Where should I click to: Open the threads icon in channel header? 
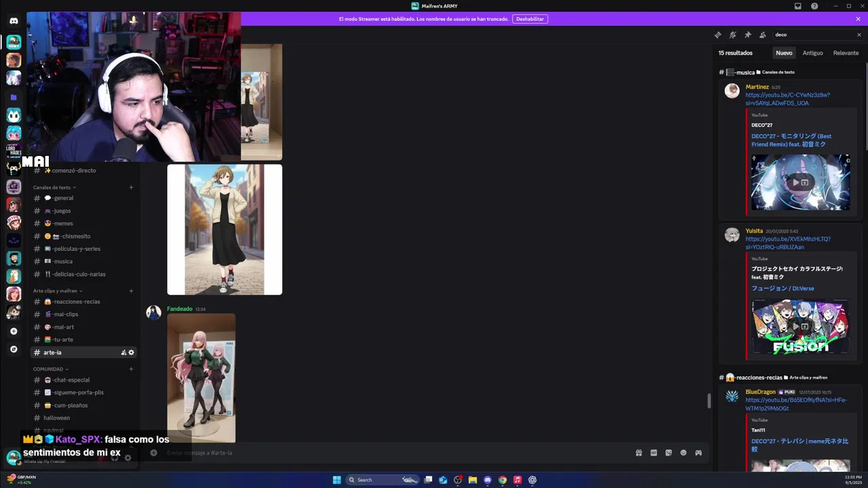click(717, 35)
